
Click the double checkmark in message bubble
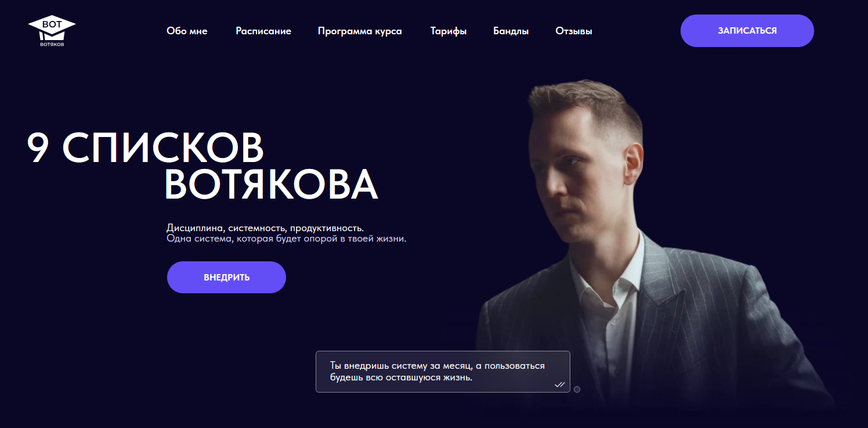pyautogui.click(x=560, y=384)
